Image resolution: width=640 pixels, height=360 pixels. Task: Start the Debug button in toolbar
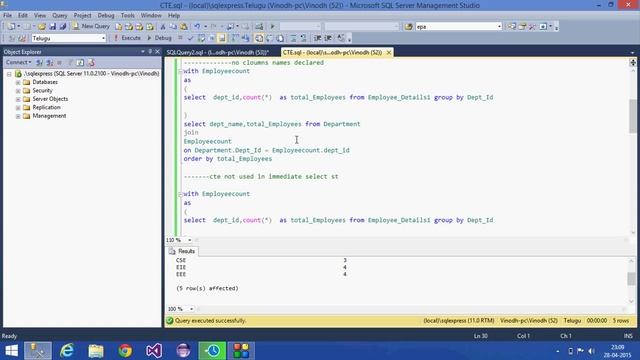(159, 38)
